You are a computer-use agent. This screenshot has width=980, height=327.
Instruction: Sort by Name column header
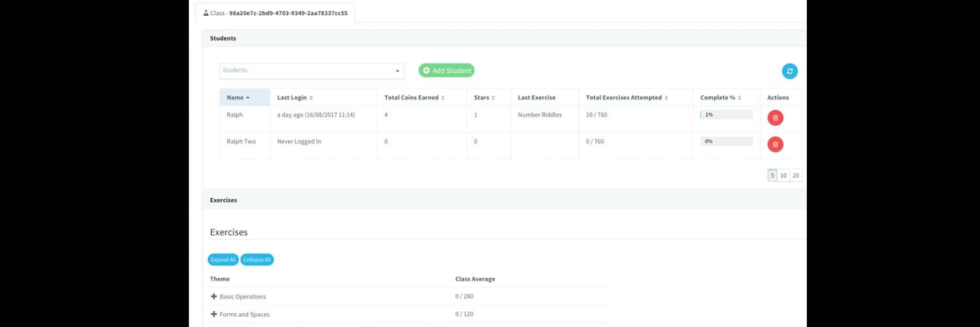238,97
